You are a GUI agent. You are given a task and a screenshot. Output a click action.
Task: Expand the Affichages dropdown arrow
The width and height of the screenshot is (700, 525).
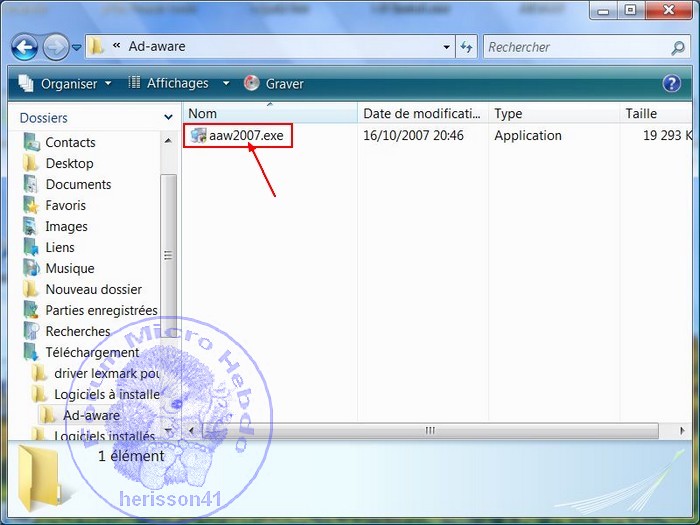[x=226, y=83]
